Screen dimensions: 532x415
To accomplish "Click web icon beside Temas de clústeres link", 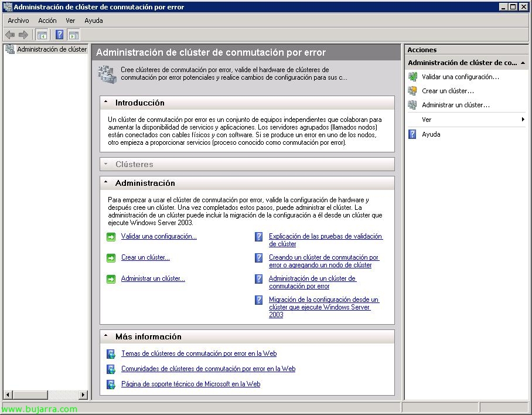I will click(111, 354).
